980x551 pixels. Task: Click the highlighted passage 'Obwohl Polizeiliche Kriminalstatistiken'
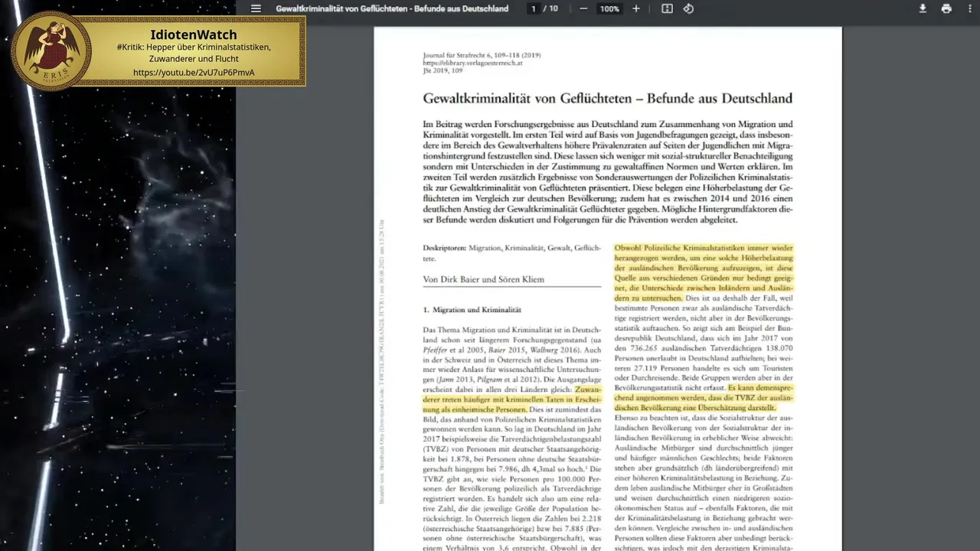(704, 273)
